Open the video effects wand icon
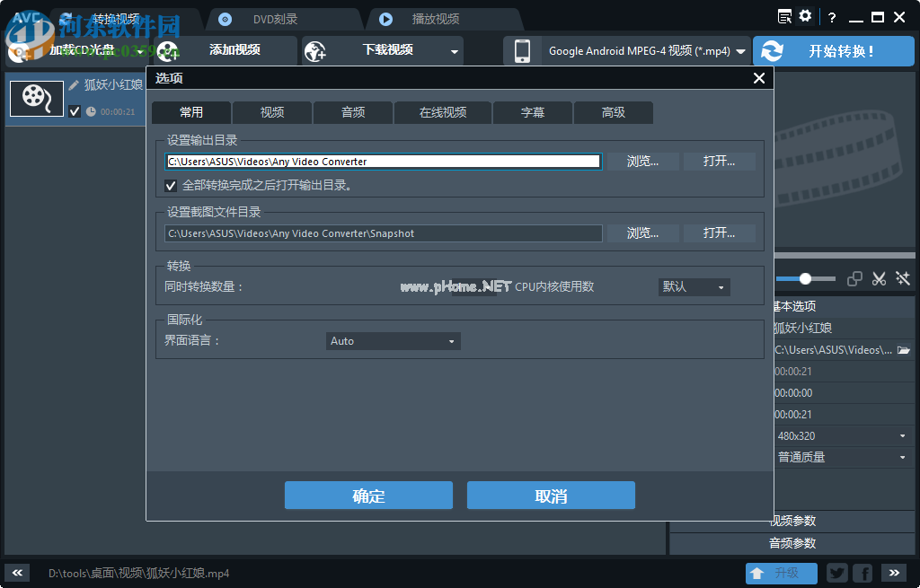Screen dimensions: 920x588 click(x=902, y=278)
